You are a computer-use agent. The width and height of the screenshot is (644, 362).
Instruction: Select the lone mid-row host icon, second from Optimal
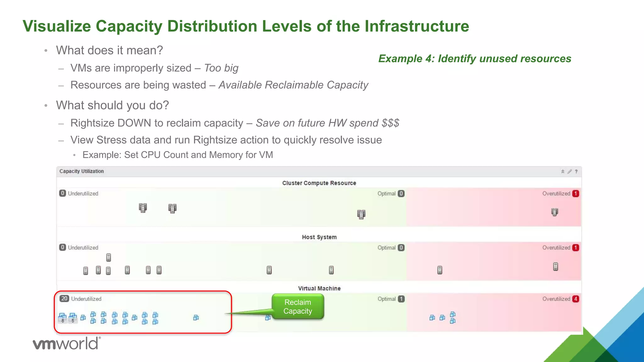[x=269, y=270]
